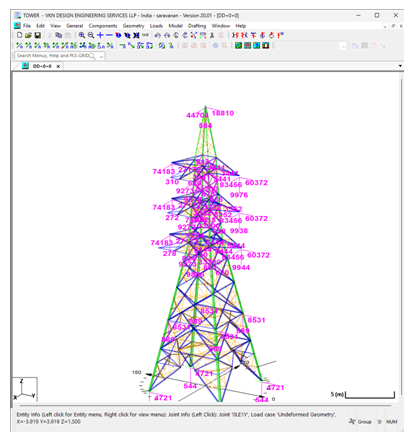Click the blue plus icon
Screen dimensions: 417x437
100,35
